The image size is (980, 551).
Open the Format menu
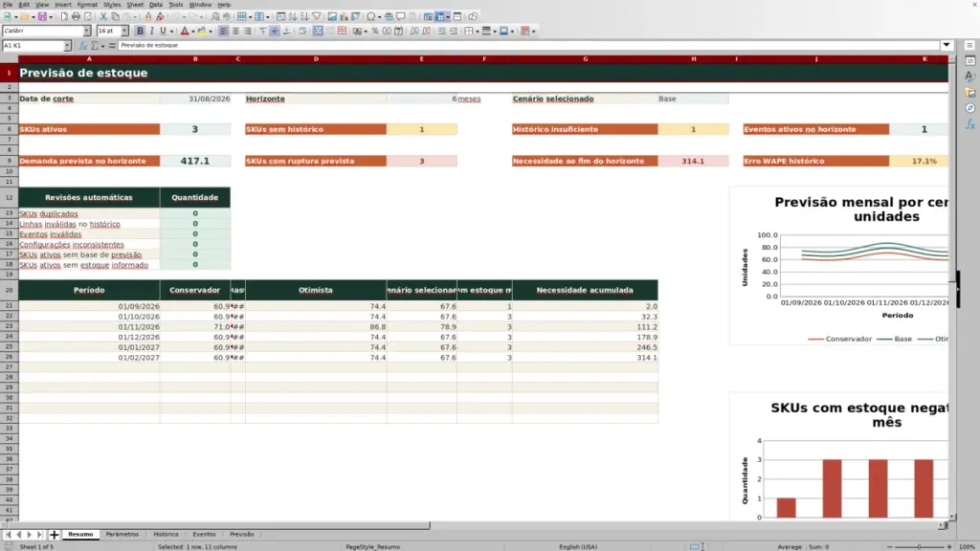point(87,5)
